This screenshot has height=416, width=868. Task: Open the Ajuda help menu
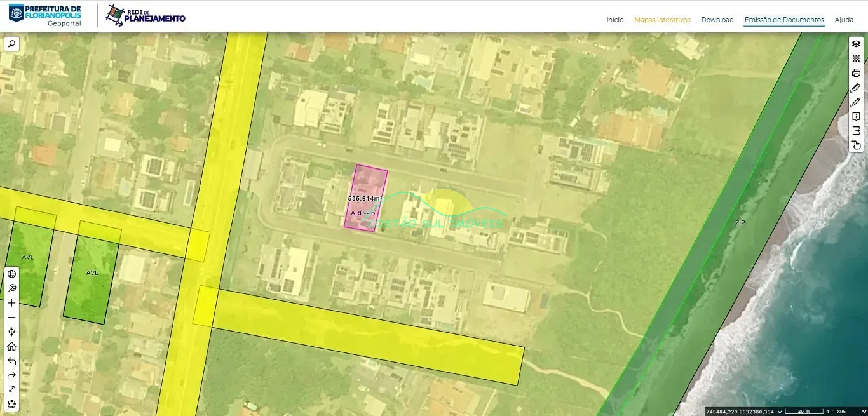(x=844, y=20)
